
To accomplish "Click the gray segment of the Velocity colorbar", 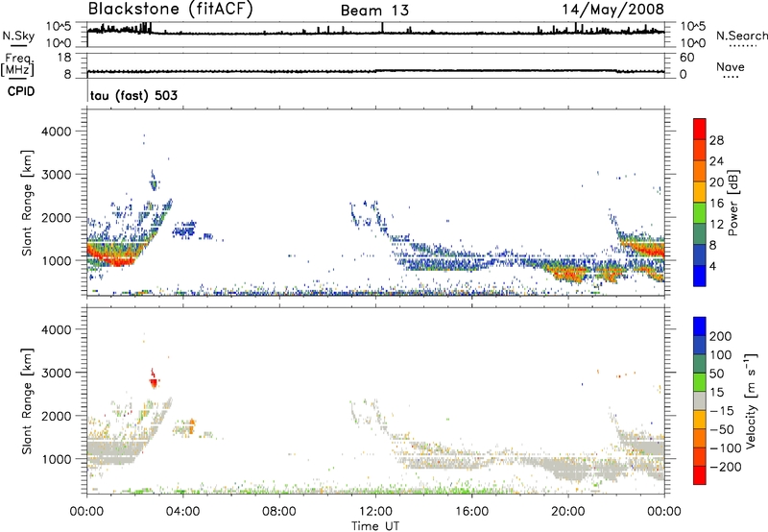I will 700,400.
